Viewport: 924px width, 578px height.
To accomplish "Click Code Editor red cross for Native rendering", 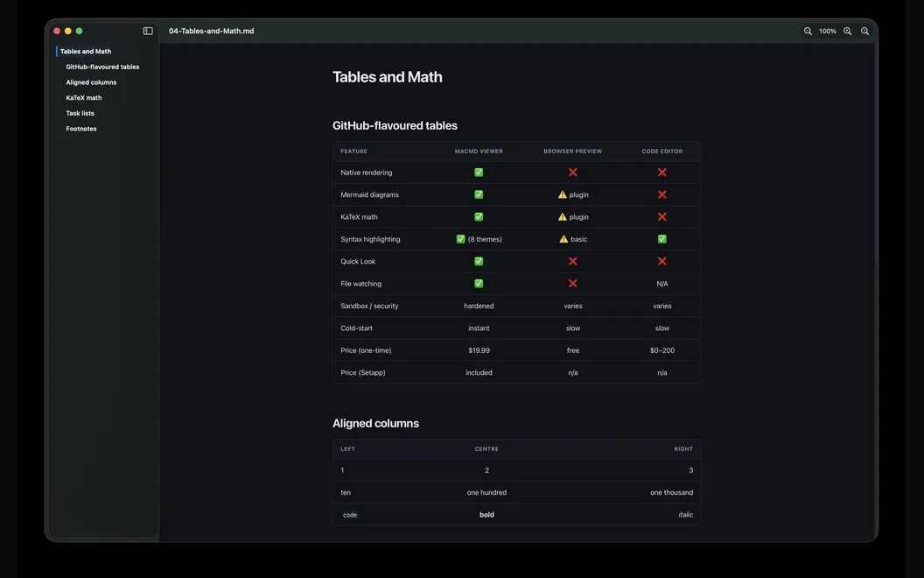I will coord(661,173).
